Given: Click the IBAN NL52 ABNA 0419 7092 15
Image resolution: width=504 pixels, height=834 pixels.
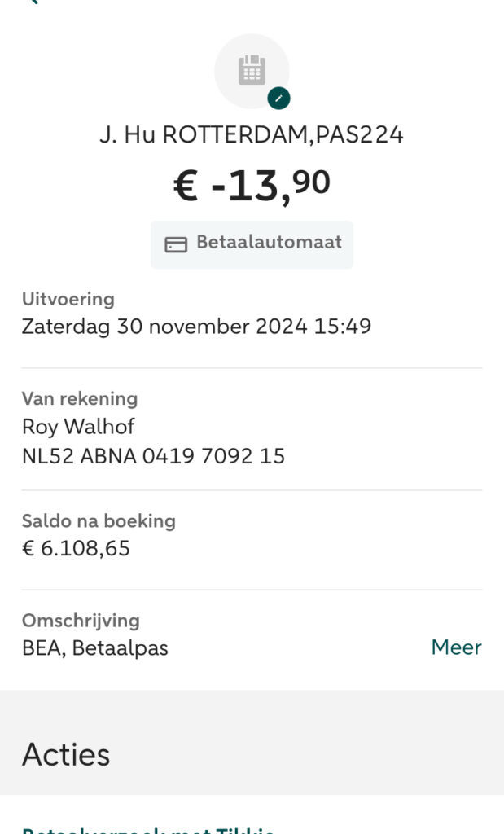Looking at the screenshot, I should (153, 456).
